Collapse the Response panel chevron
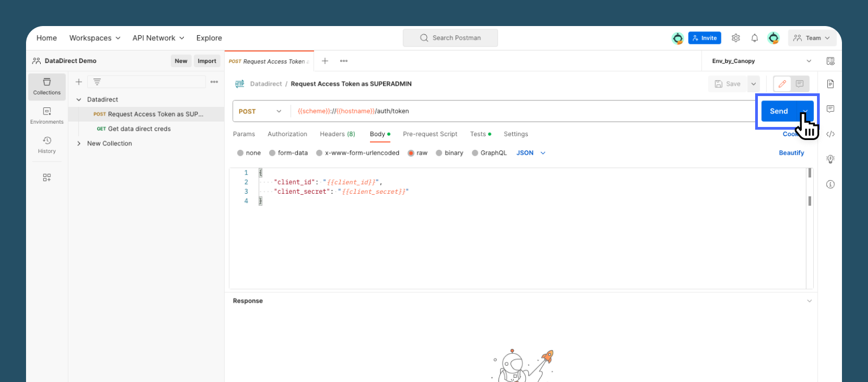Screen dimensions: 868x382 [809, 301]
